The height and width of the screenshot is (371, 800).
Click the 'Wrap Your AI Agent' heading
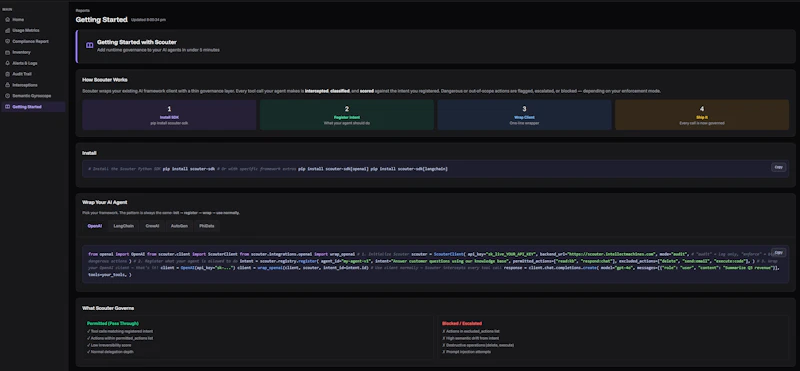click(x=105, y=202)
